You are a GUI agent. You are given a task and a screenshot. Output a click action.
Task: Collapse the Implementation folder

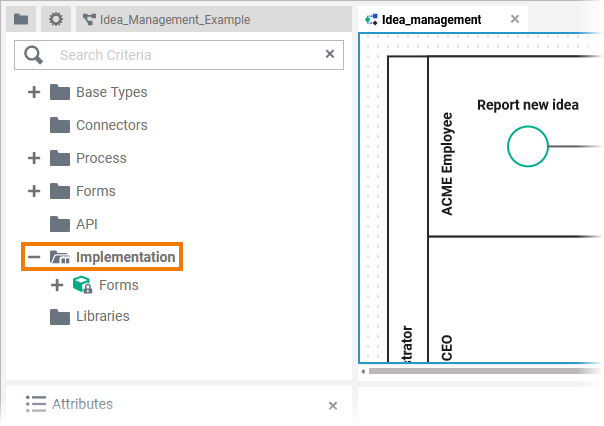pos(34,257)
